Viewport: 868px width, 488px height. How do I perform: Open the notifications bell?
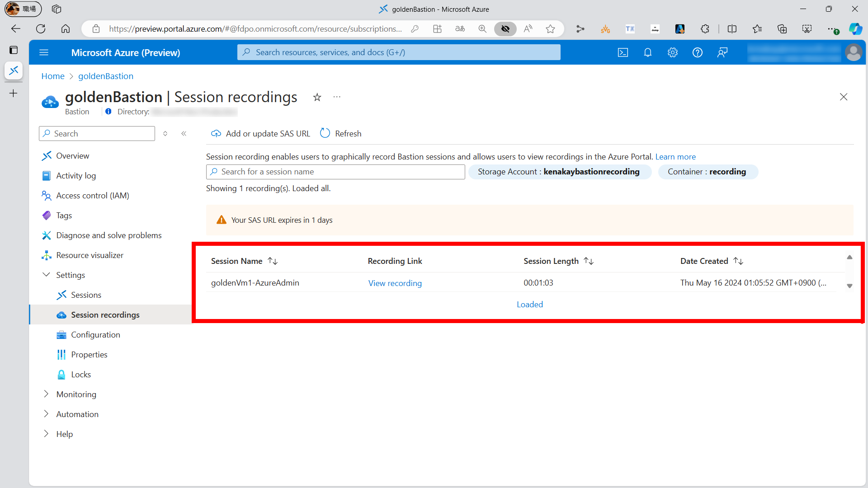click(x=648, y=52)
